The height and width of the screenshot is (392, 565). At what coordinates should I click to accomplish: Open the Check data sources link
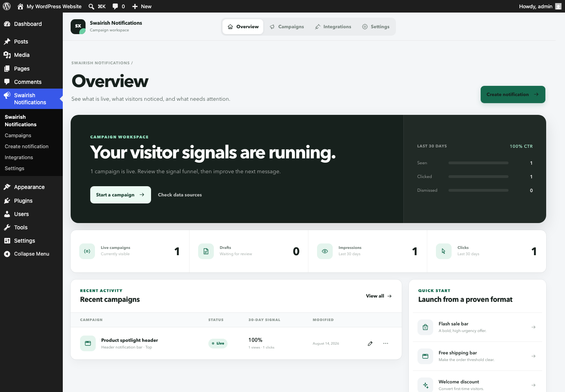click(x=180, y=195)
